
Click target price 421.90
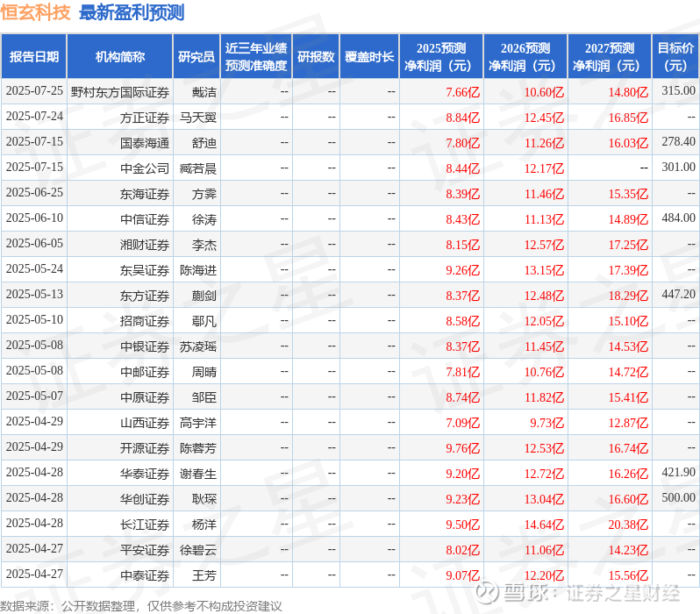[679, 473]
